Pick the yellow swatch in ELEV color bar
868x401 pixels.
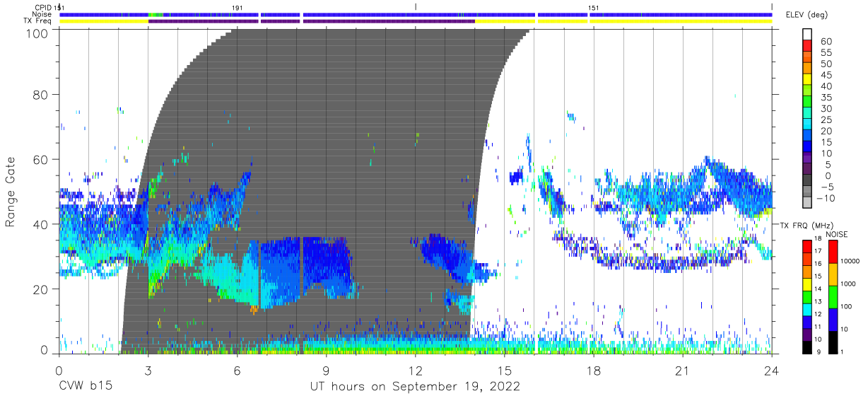(807, 81)
